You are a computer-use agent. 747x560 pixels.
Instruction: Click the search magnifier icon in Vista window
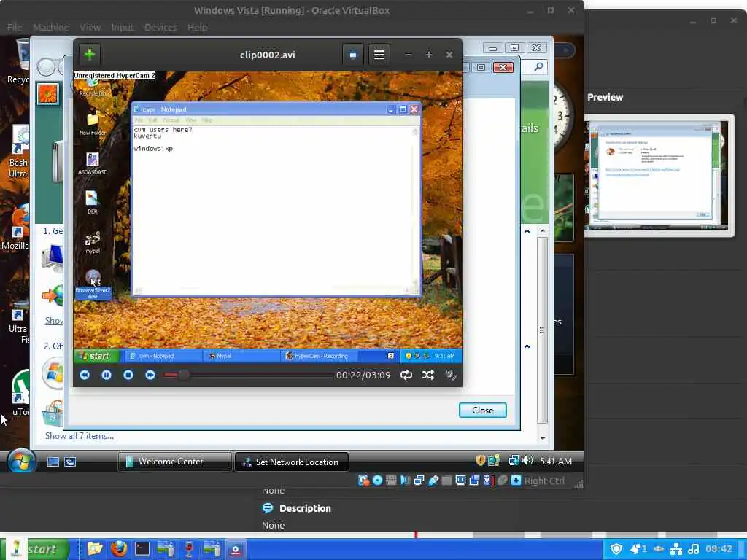click(x=538, y=66)
